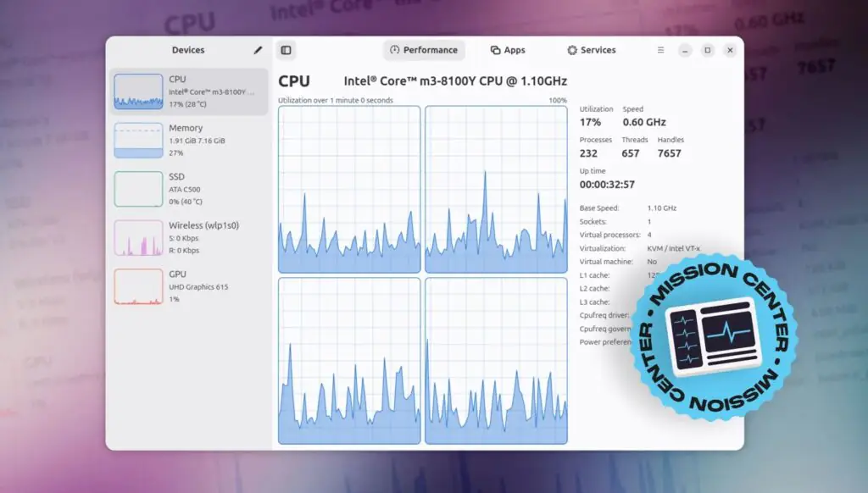The image size is (868, 493).
Task: Toggle the sidebar panel visibility
Action: pos(286,50)
